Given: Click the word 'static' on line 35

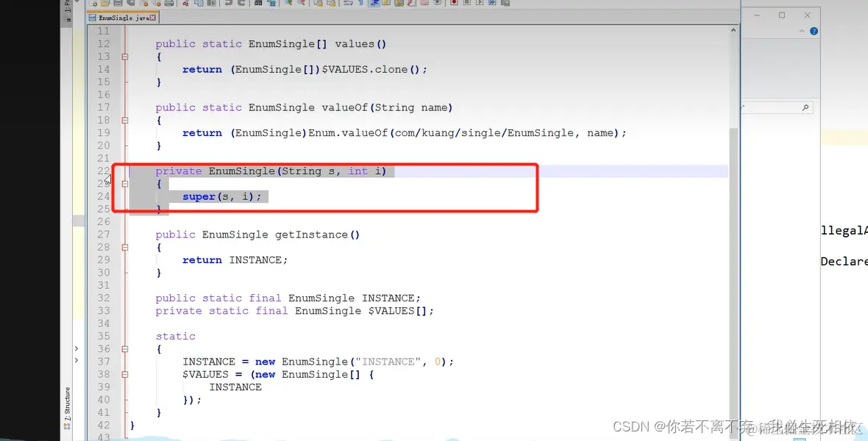Looking at the screenshot, I should coord(176,337).
